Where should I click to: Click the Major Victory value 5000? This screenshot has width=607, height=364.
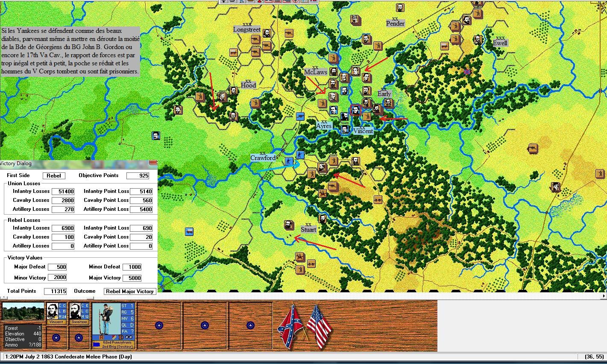(x=132, y=278)
